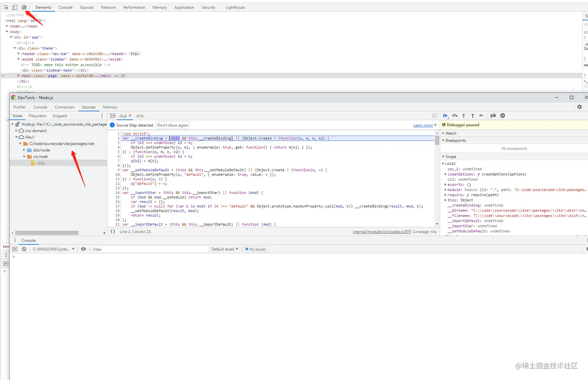
Task: Select the Snippets navigator tab
Action: point(60,116)
